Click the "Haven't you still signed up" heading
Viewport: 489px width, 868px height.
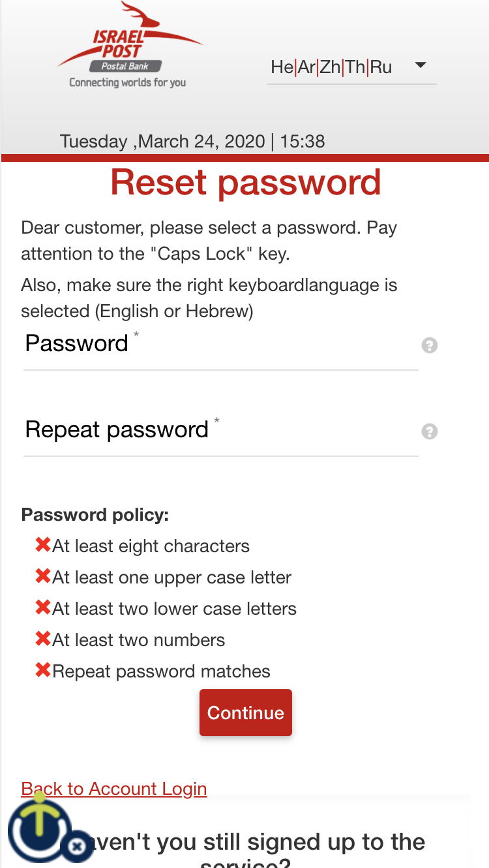261,842
